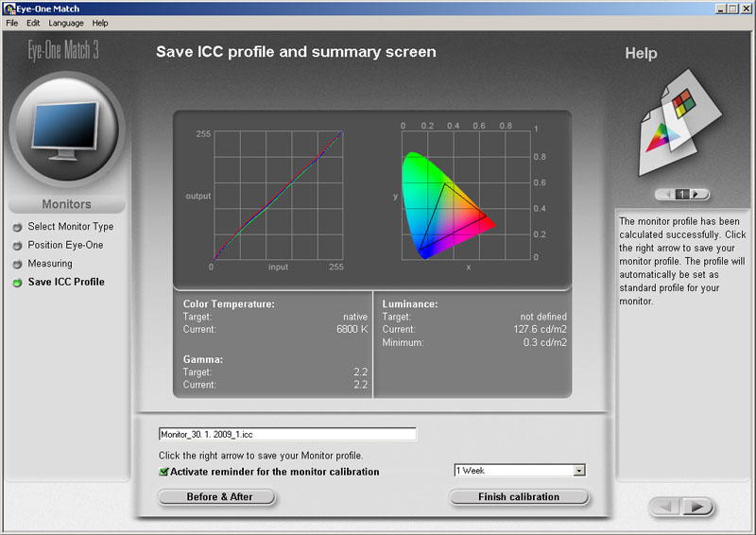
Task: Click the profile name field Monitor_30. 1. 2009_1.icc
Action: pos(287,434)
